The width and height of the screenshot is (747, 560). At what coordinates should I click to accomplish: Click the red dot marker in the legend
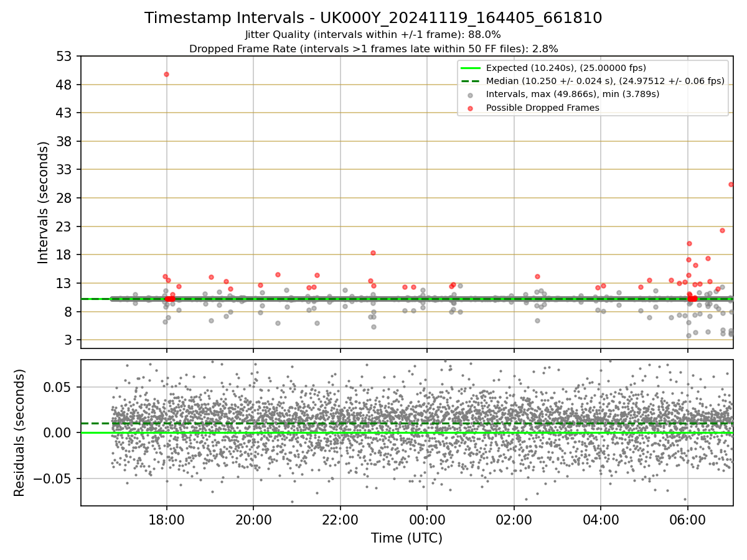[x=470, y=108]
